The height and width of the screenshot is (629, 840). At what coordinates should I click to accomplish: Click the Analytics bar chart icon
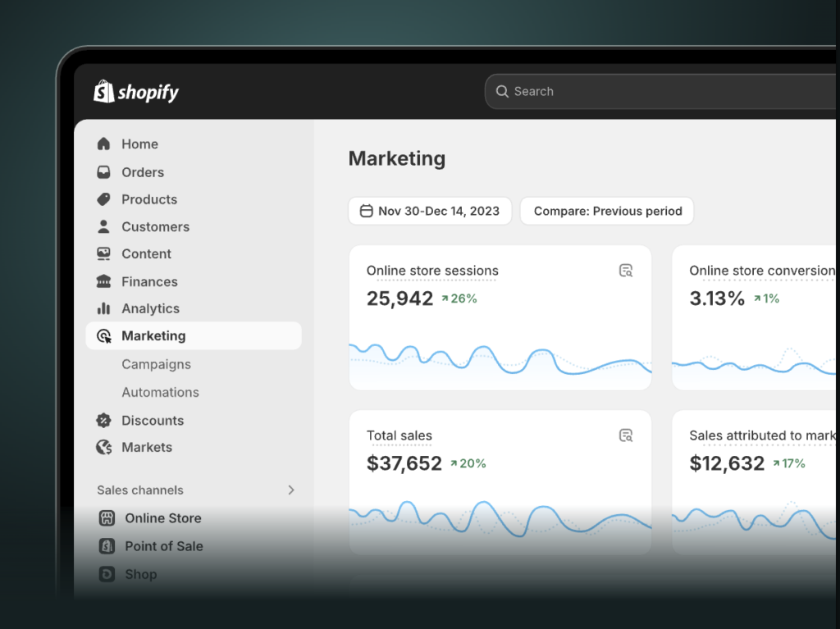[103, 308]
